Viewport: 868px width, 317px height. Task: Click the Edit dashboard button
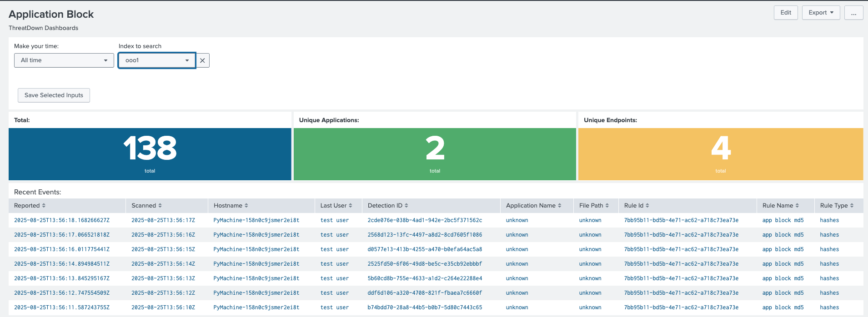click(x=786, y=13)
